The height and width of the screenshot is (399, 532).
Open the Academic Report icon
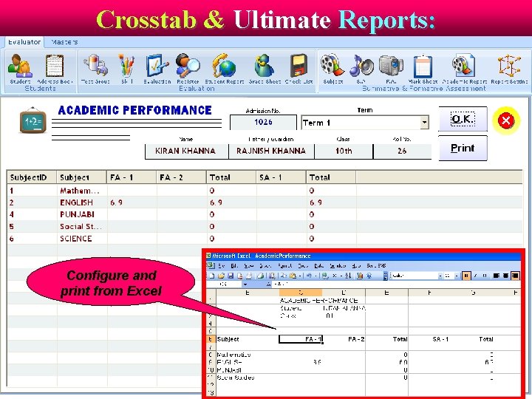click(x=463, y=65)
